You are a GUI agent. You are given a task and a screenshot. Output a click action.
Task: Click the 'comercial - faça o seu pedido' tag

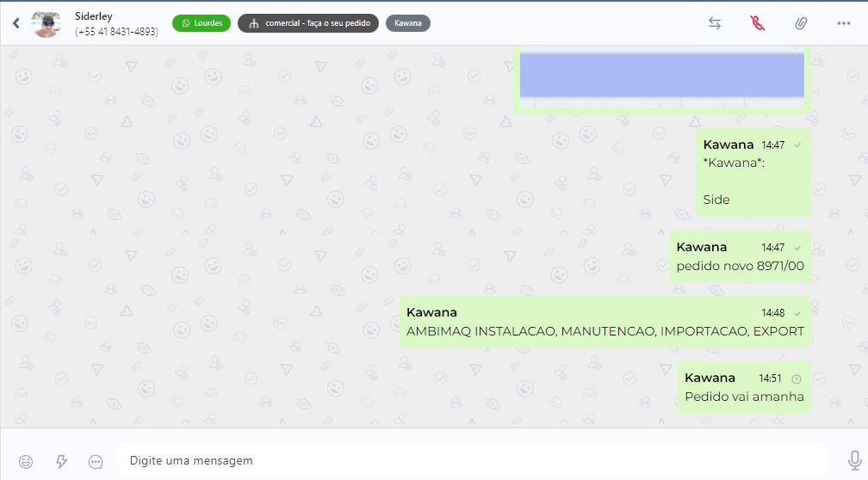point(308,23)
